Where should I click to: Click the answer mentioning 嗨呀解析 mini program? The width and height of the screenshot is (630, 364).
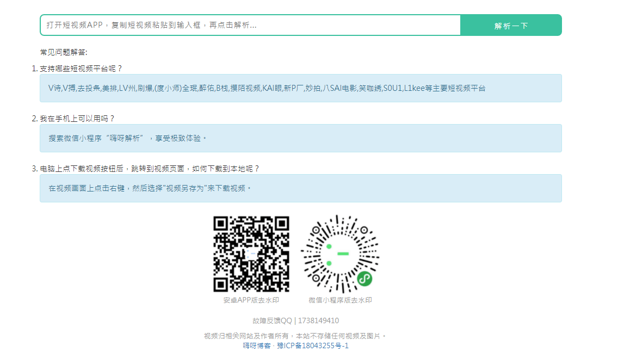[x=300, y=138]
